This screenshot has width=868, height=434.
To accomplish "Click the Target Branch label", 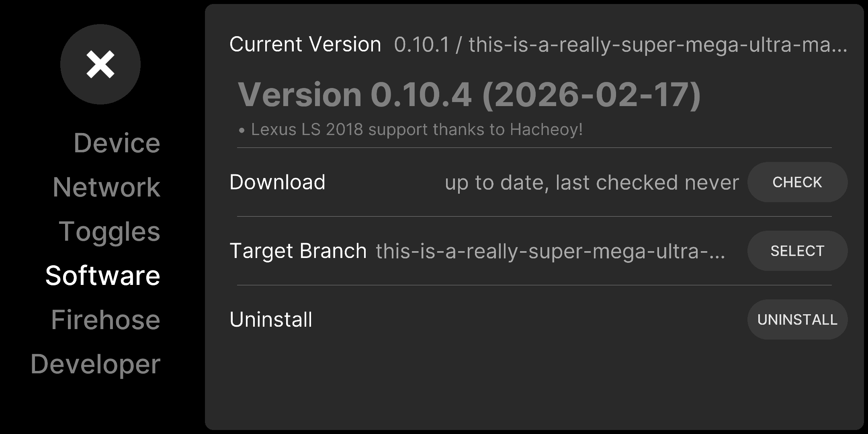I will 298,251.
